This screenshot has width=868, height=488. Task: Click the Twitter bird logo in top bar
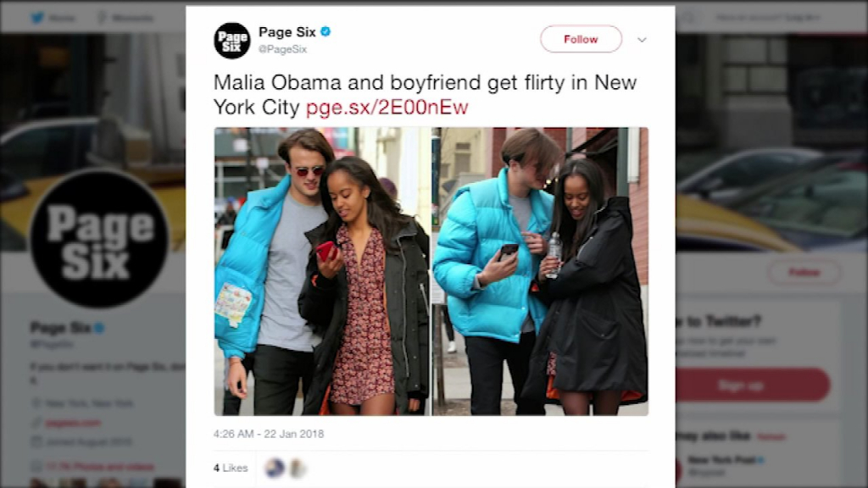(37, 18)
